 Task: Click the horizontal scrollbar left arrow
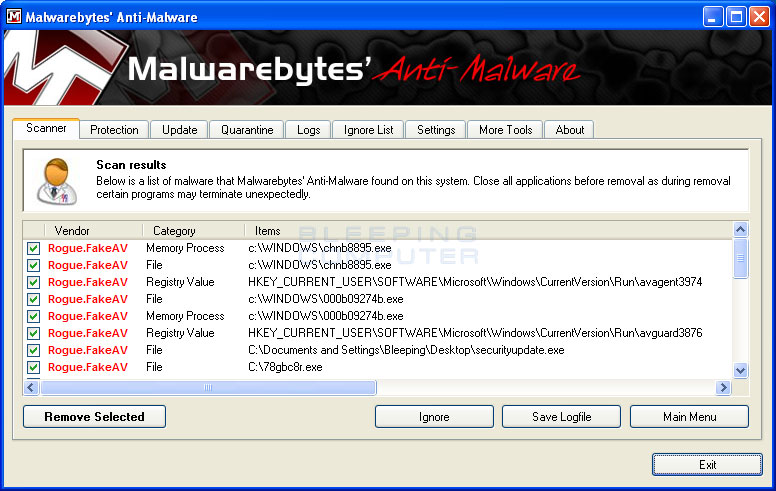31,387
